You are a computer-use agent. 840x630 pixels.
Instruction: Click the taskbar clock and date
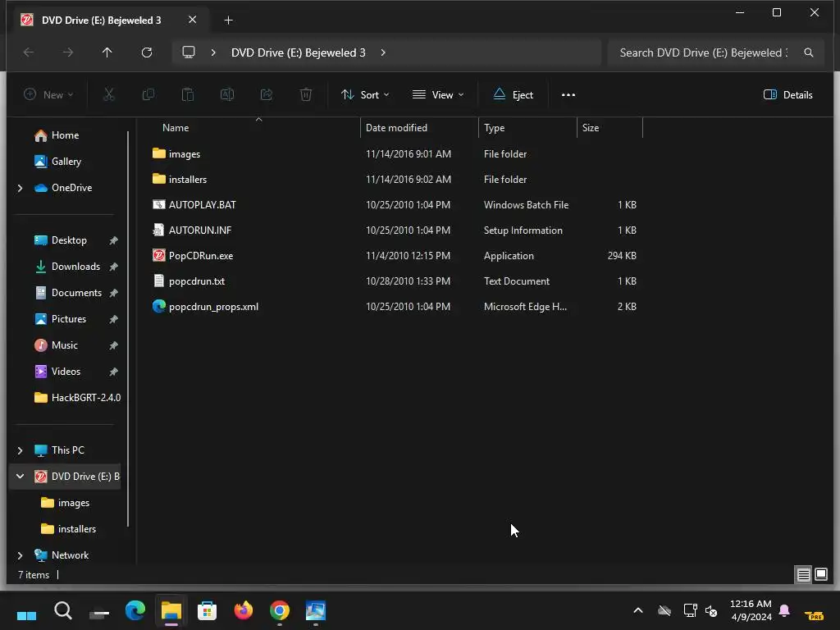751,610
